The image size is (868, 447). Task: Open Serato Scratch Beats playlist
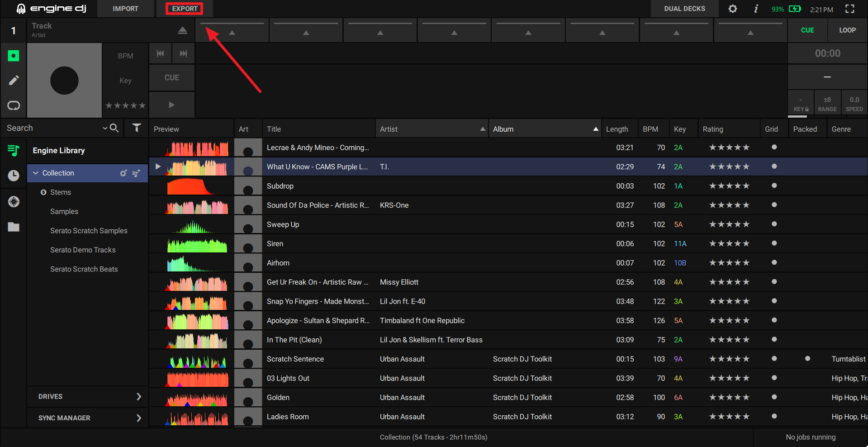click(84, 269)
